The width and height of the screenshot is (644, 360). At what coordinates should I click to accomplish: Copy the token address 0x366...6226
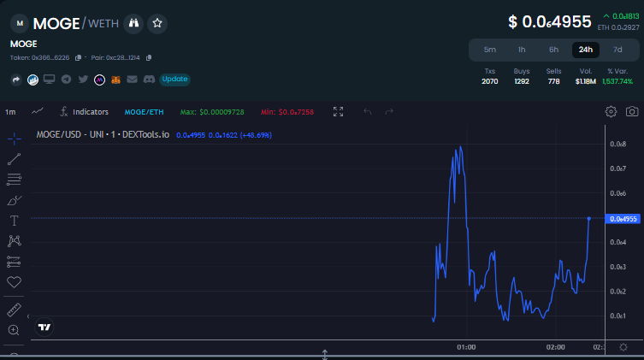pyautogui.click(x=78, y=58)
